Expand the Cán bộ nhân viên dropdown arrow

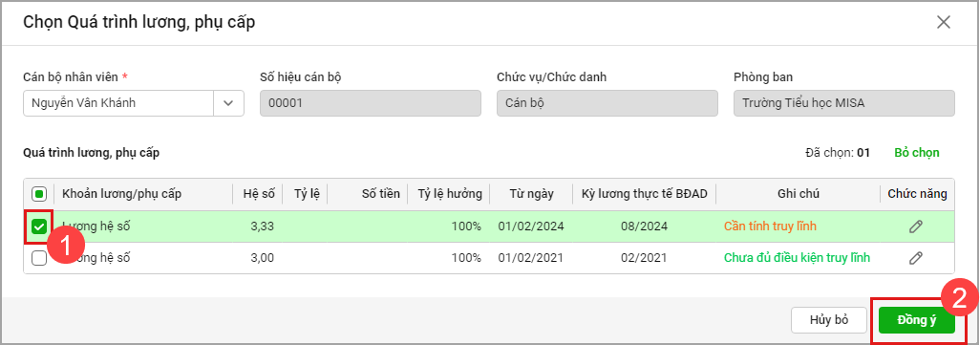coord(228,103)
